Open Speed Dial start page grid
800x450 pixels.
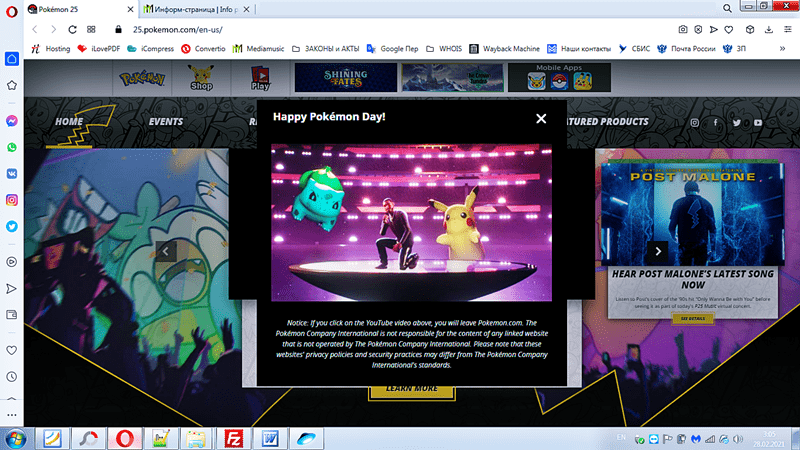pos(91,30)
